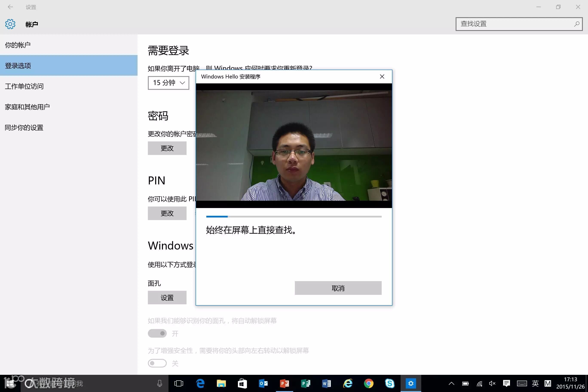Click the Settings gear icon beside 帐户

(x=10, y=24)
